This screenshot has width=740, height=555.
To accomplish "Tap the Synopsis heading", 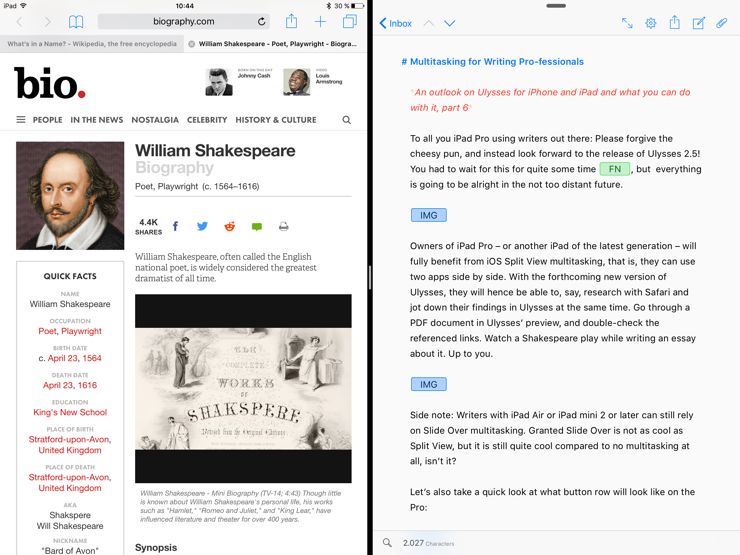I will 156,547.
